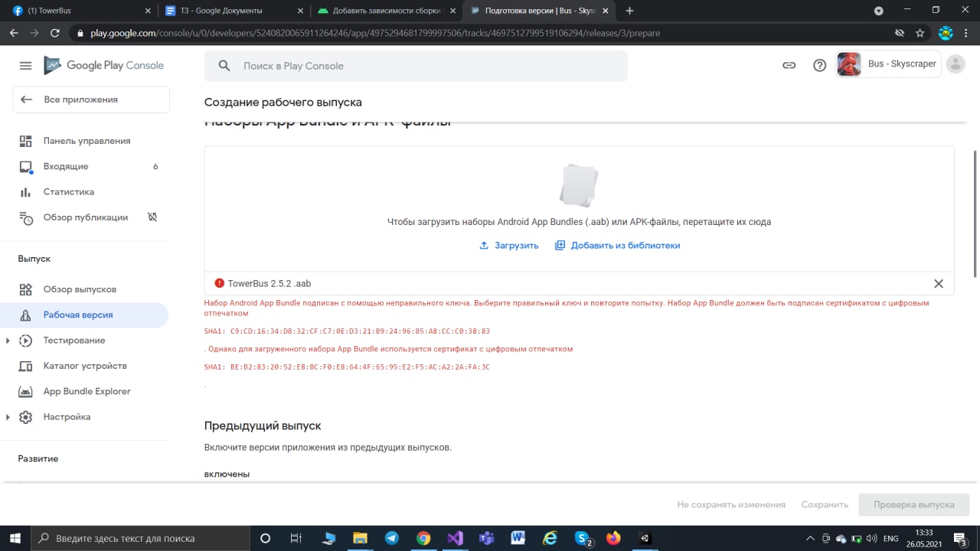The height and width of the screenshot is (551, 980).
Task: Show hidden system tray icons
Action: point(812,538)
